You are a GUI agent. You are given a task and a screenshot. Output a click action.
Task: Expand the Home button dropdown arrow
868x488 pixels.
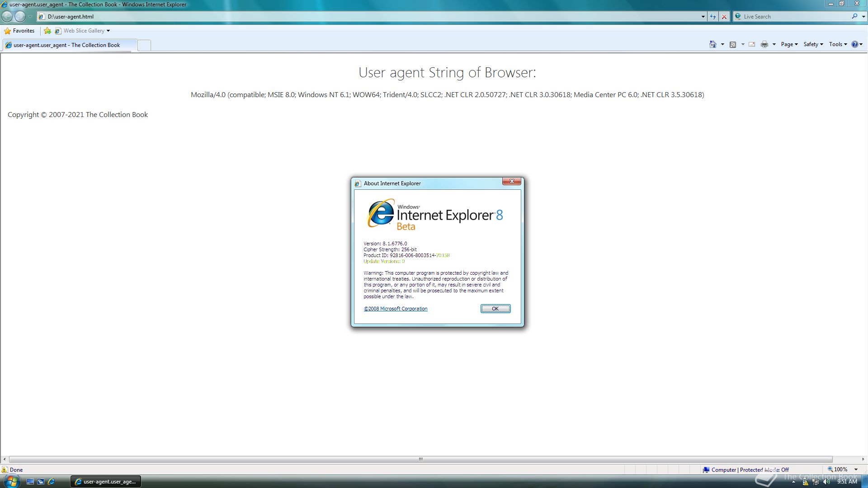[x=722, y=44]
